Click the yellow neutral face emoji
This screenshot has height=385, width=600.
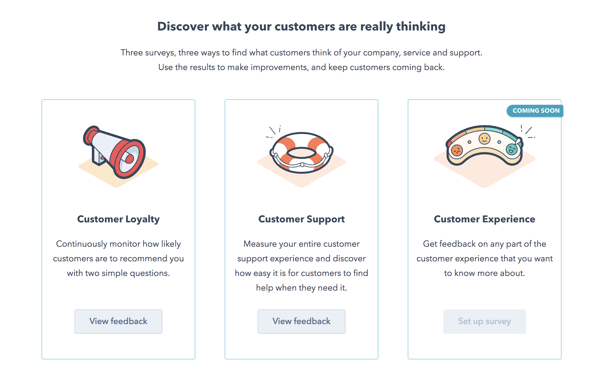point(485,138)
